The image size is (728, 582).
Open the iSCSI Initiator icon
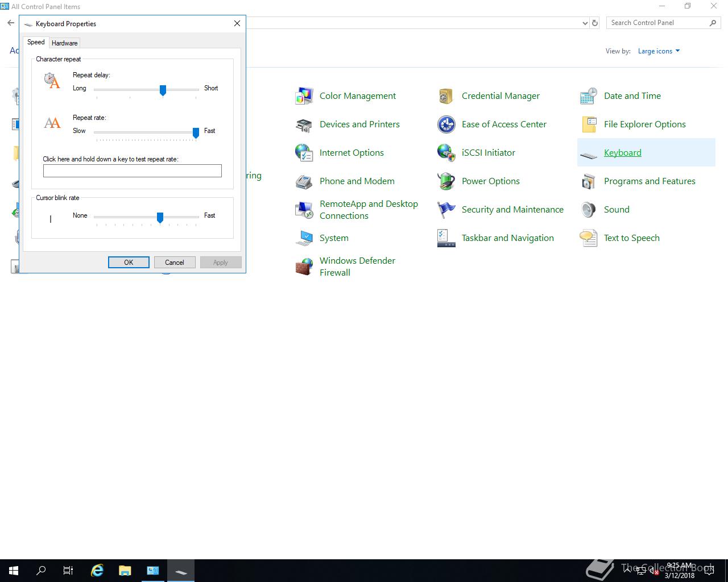click(446, 153)
